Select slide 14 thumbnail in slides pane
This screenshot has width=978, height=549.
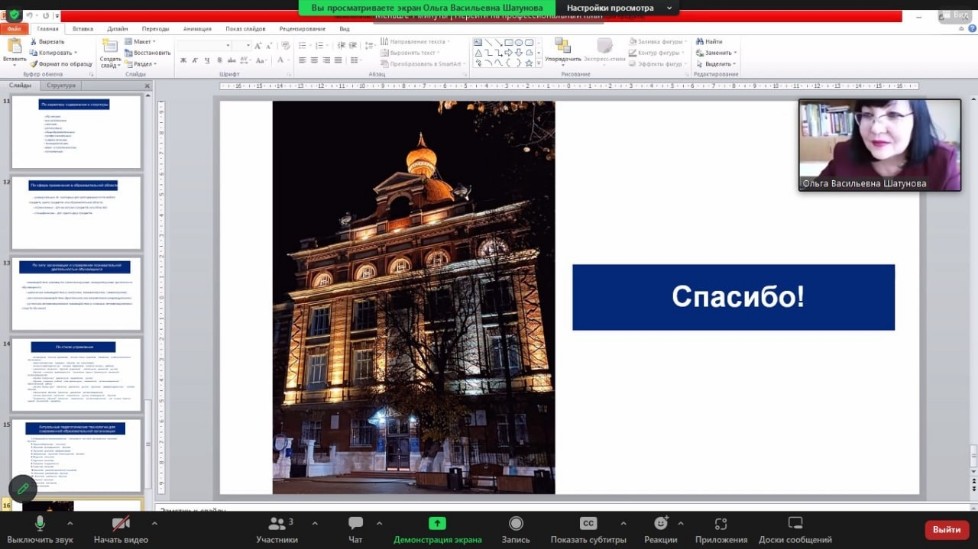pyautogui.click(x=76, y=374)
